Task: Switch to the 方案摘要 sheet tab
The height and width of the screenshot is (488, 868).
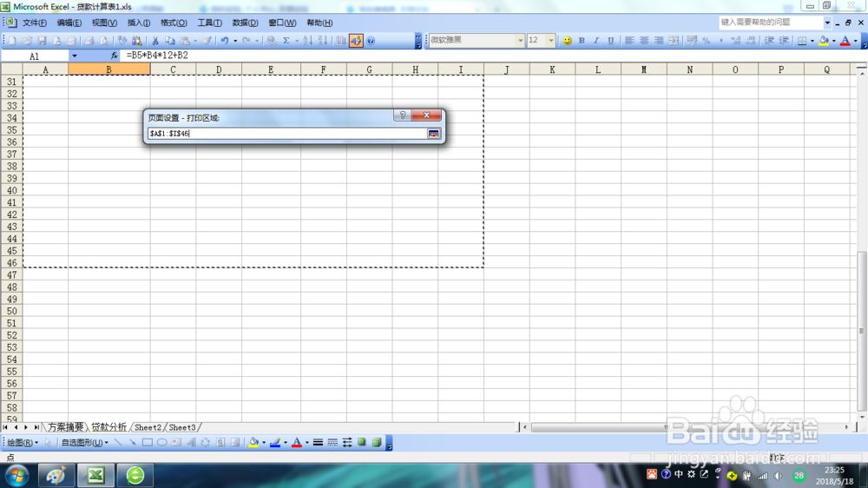Action: [x=65, y=427]
